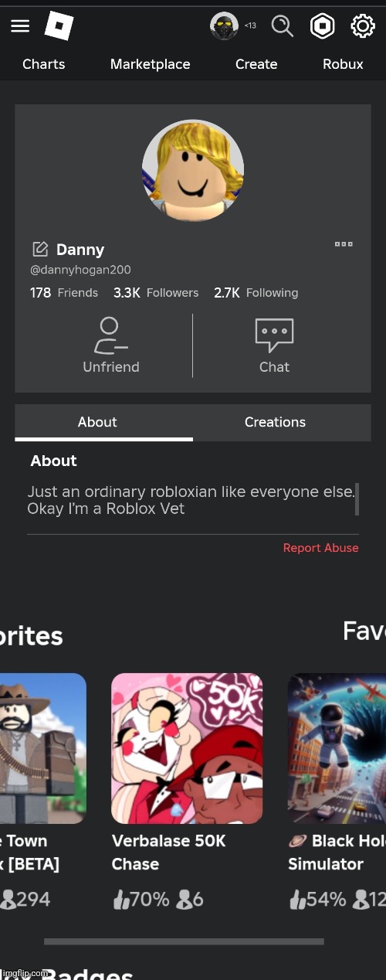View the 3.3K Followers list
386x980 pixels.
tap(156, 293)
